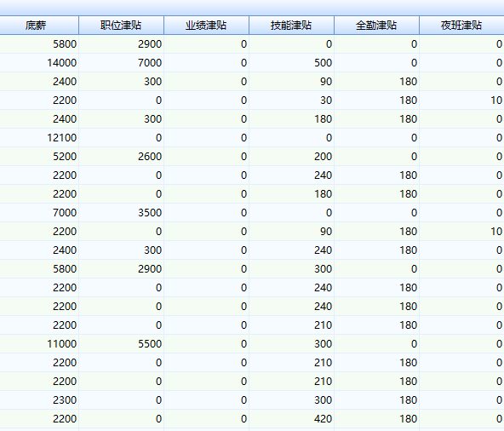Select the 7000 cell in 底薪 column
Viewport: 504px width, 431px height.
tap(39, 213)
